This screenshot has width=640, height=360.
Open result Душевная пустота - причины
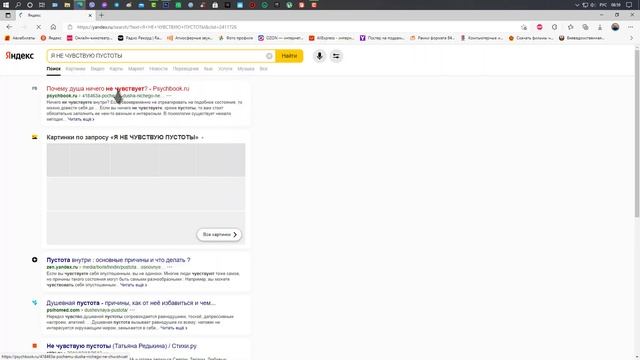click(x=131, y=303)
